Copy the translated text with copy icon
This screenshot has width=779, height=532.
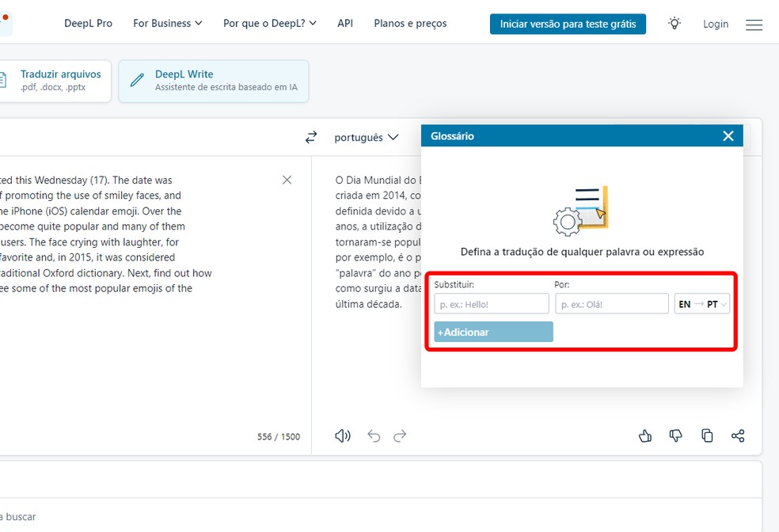[707, 435]
